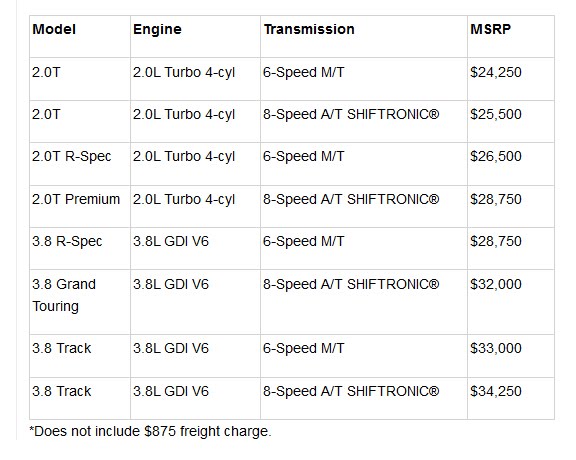Image resolution: width=576 pixels, height=460 pixels.
Task: Click the freight charge footnote text
Action: tap(150, 431)
